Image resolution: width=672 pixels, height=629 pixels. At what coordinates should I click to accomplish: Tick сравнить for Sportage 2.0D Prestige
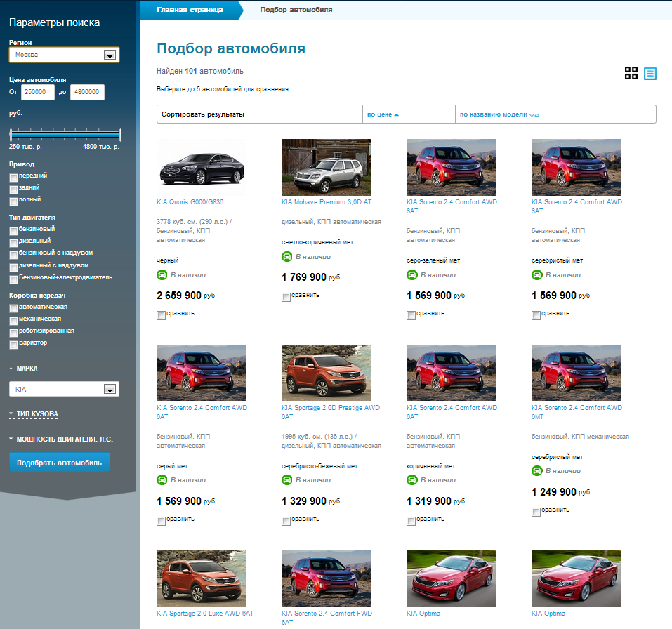(286, 521)
